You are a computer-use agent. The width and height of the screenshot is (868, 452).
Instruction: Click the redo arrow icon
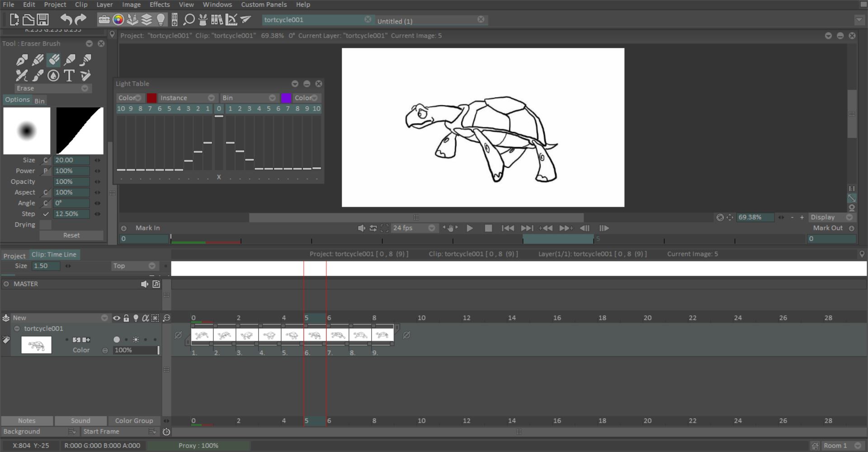pyautogui.click(x=80, y=19)
